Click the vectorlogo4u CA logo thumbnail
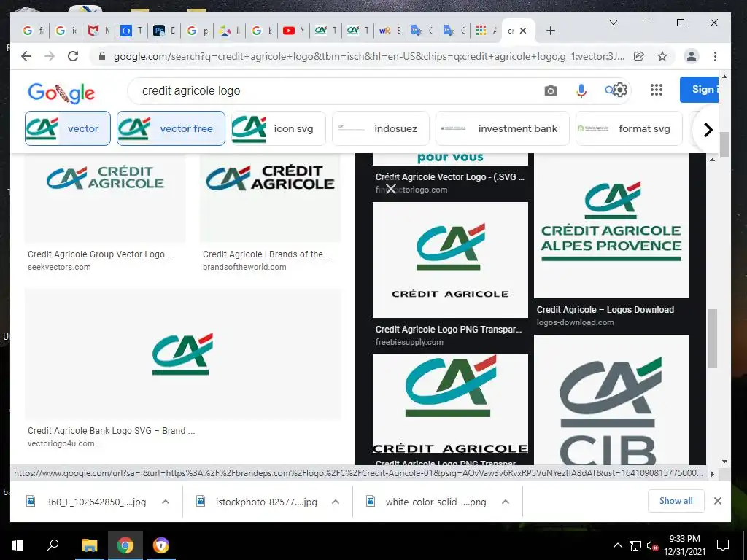Viewport: 747px width, 560px height. pos(183,354)
